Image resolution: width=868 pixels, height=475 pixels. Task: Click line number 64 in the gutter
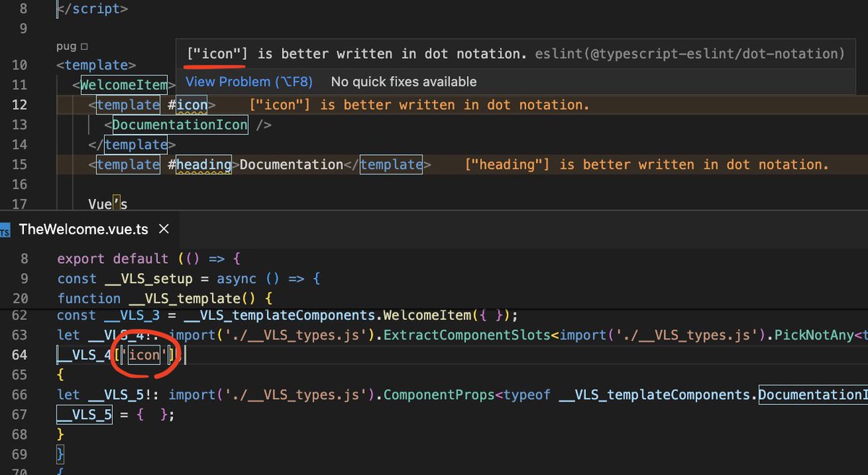click(x=20, y=355)
